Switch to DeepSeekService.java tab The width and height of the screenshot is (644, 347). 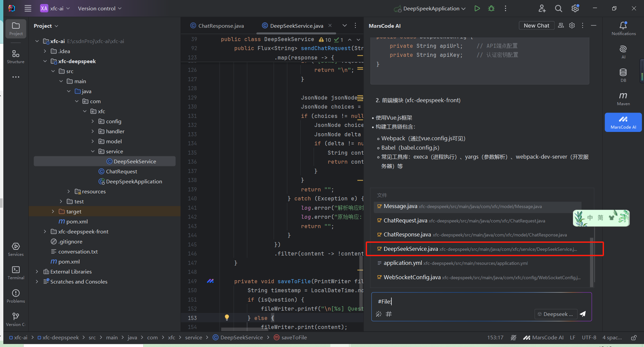tap(293, 26)
